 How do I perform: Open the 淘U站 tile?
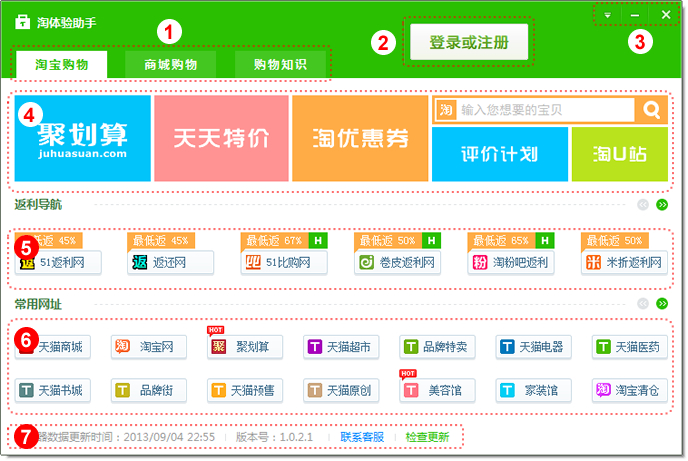coord(620,154)
